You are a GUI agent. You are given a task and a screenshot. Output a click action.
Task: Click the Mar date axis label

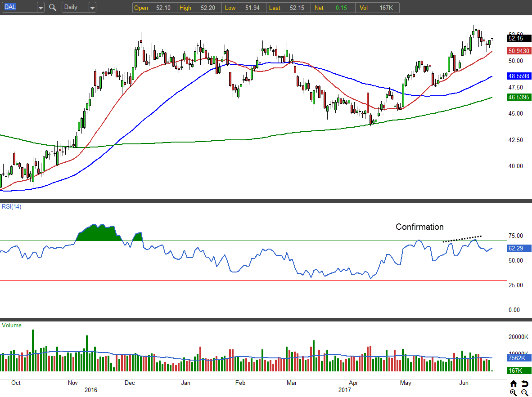point(292,383)
